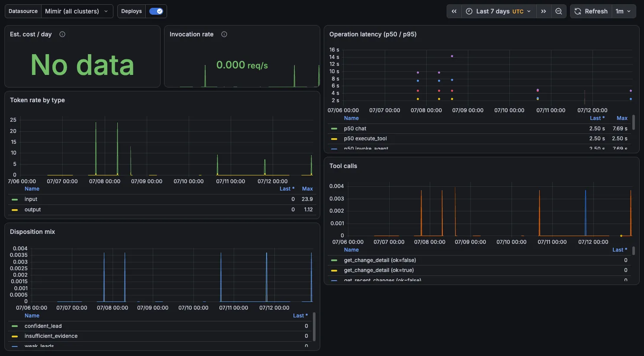Image resolution: width=644 pixels, height=356 pixels.
Task: Sort Operation latency legend by Last column
Action: (597, 118)
